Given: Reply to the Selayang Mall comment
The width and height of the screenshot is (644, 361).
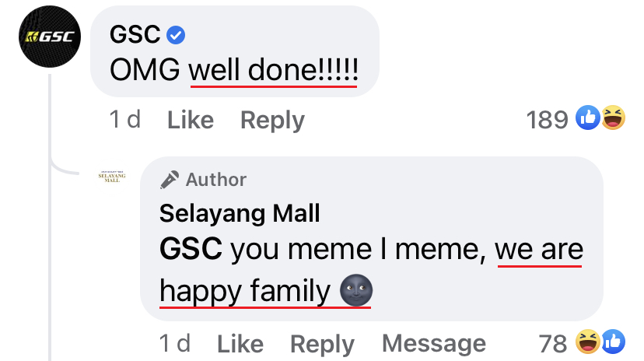Looking at the screenshot, I should click(322, 343).
